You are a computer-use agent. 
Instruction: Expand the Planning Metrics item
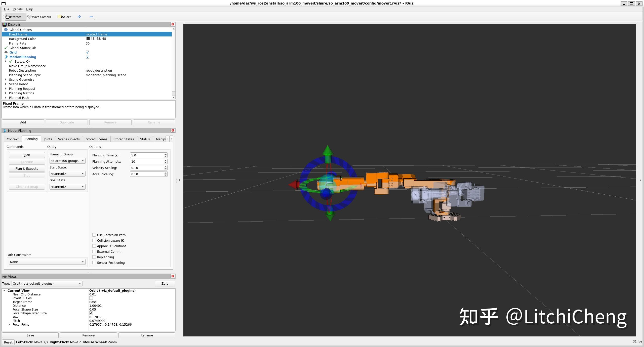coord(6,93)
